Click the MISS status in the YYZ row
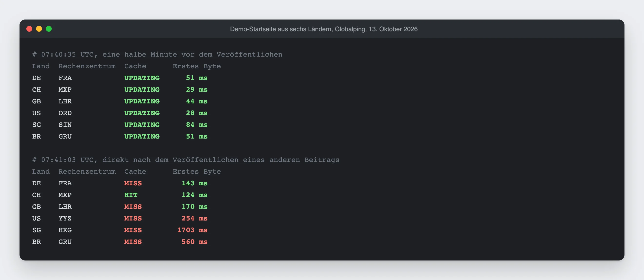The width and height of the screenshot is (644, 280). 133,218
